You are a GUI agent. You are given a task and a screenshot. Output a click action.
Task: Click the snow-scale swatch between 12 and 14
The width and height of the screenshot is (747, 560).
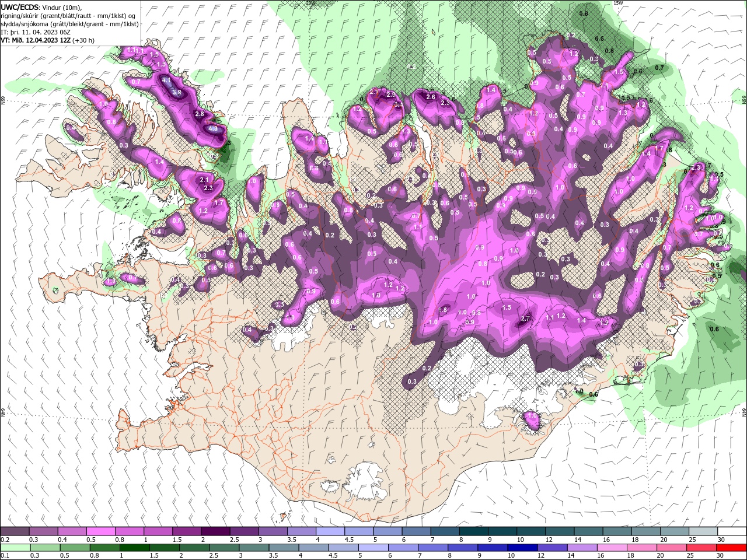click(560, 531)
